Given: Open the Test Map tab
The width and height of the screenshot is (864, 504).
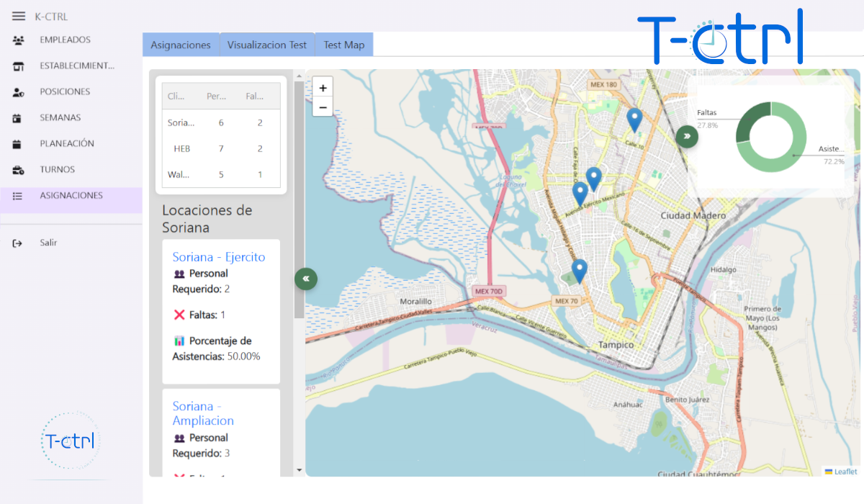Looking at the screenshot, I should pyautogui.click(x=343, y=45).
